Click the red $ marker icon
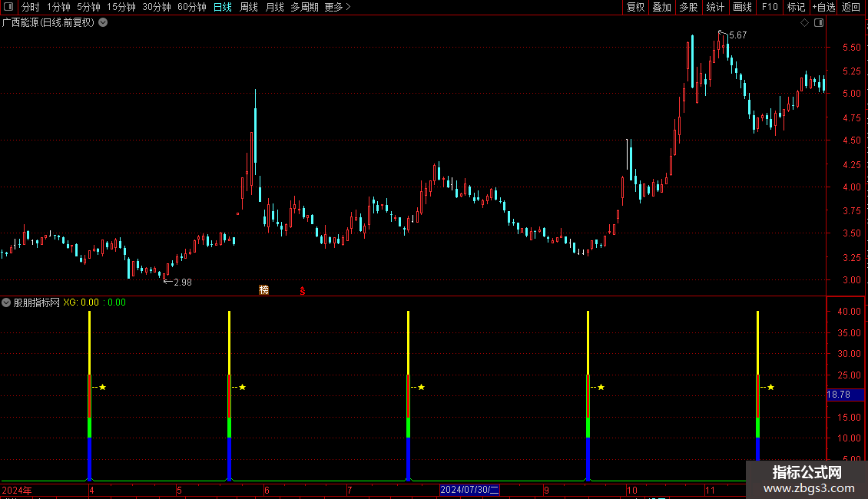This screenshot has width=868, height=499. [302, 291]
